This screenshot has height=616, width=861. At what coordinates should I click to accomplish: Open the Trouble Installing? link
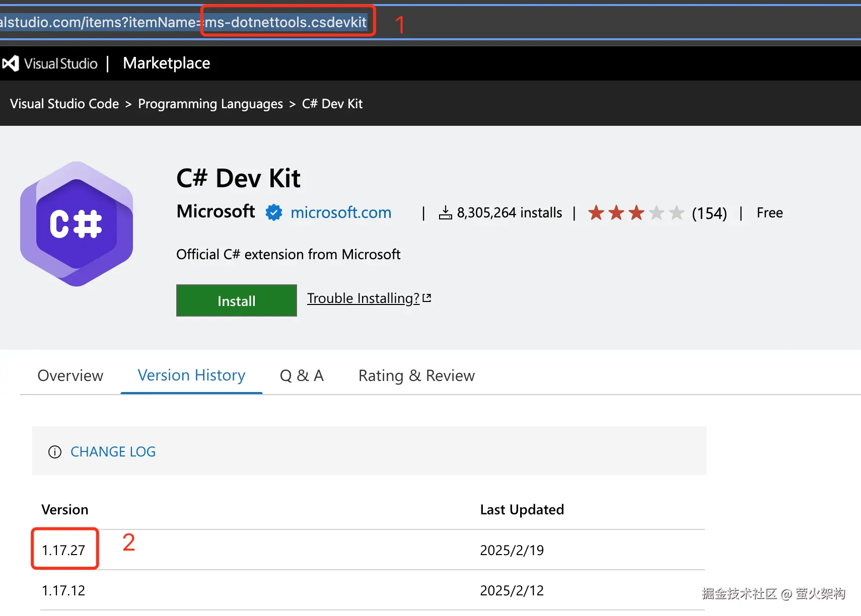point(363,298)
